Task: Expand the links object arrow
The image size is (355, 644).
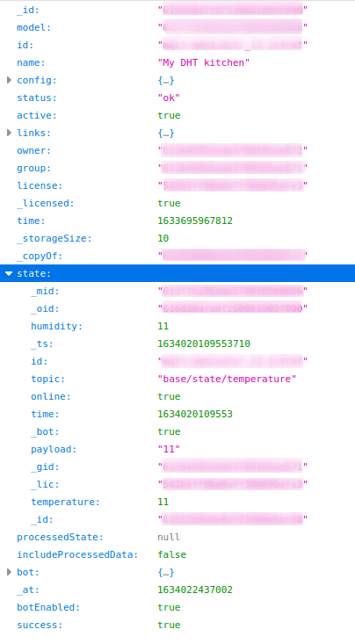Action: coord(9,133)
